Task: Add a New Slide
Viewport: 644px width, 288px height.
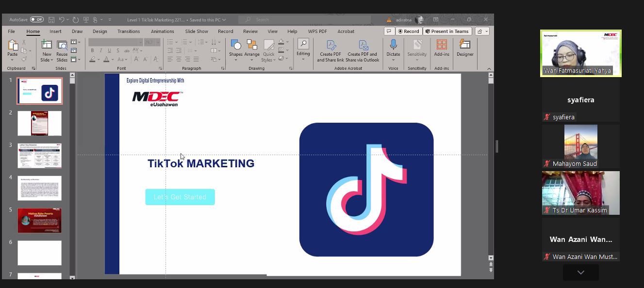Action: tap(47, 50)
